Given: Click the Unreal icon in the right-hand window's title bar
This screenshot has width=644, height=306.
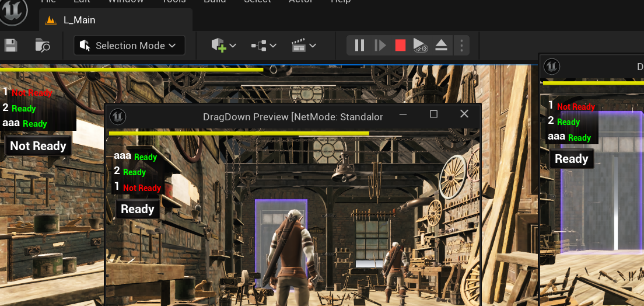Looking at the screenshot, I should click(552, 67).
